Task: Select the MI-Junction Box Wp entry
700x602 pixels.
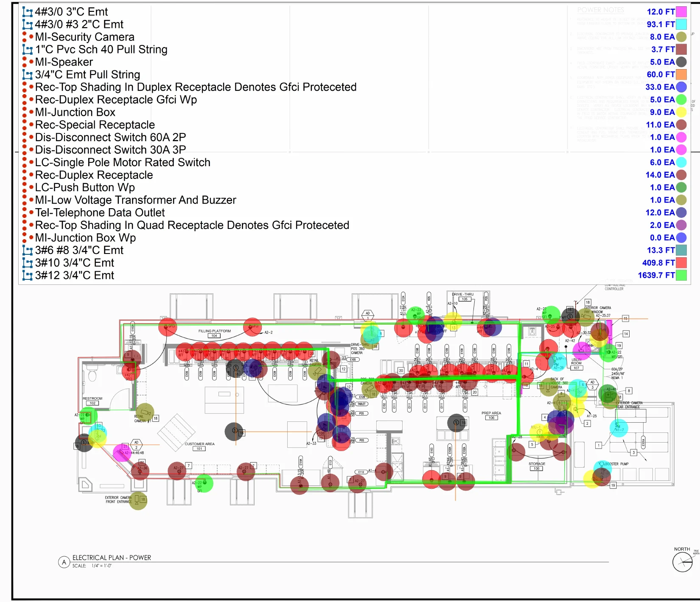Action: point(85,238)
